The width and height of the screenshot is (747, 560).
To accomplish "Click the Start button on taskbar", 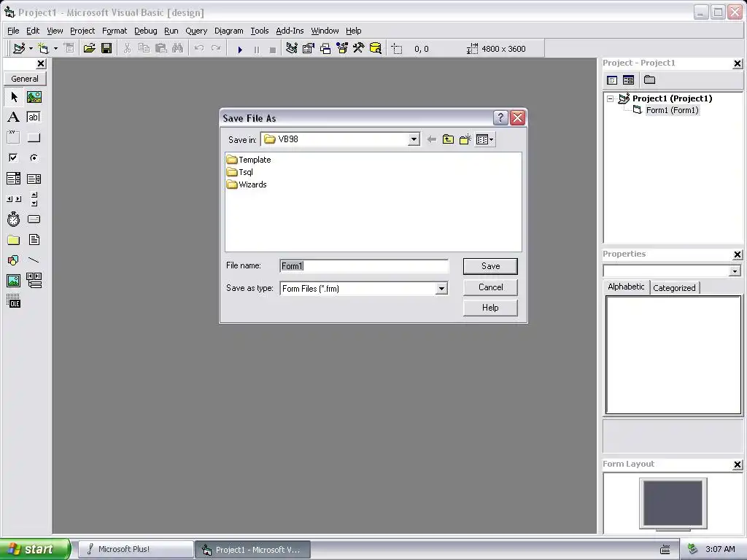I will coord(34,550).
